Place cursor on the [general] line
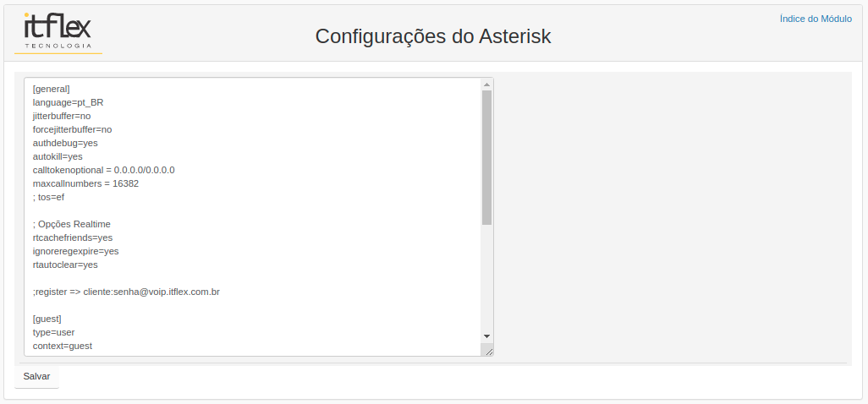The height and width of the screenshot is (404, 868). [x=51, y=89]
